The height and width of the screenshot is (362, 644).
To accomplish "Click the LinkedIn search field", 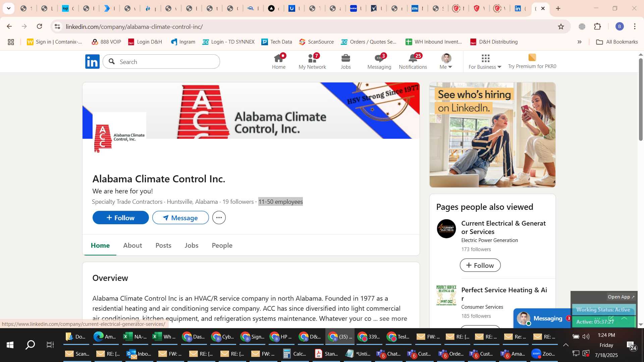I will [x=161, y=62].
